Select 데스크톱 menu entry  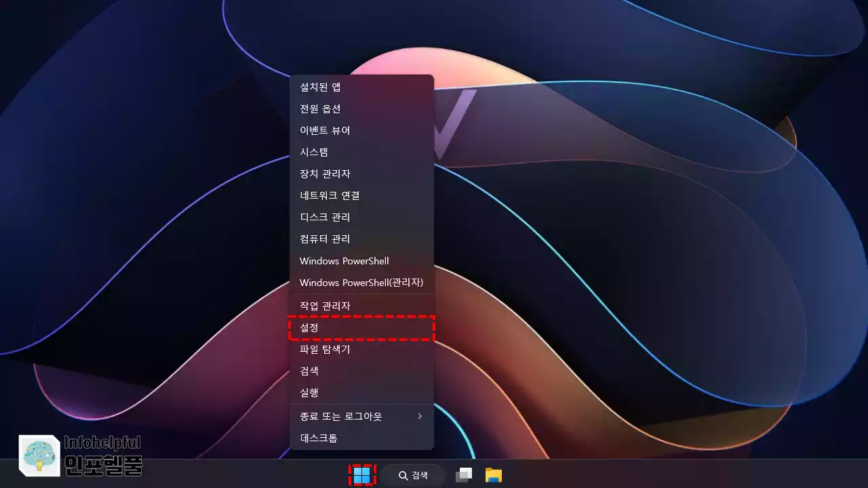[361, 438]
